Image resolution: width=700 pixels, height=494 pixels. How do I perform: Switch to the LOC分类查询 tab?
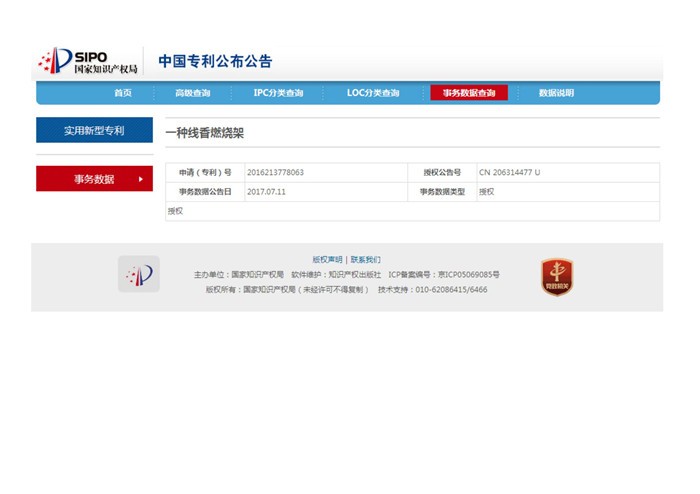[x=373, y=93]
